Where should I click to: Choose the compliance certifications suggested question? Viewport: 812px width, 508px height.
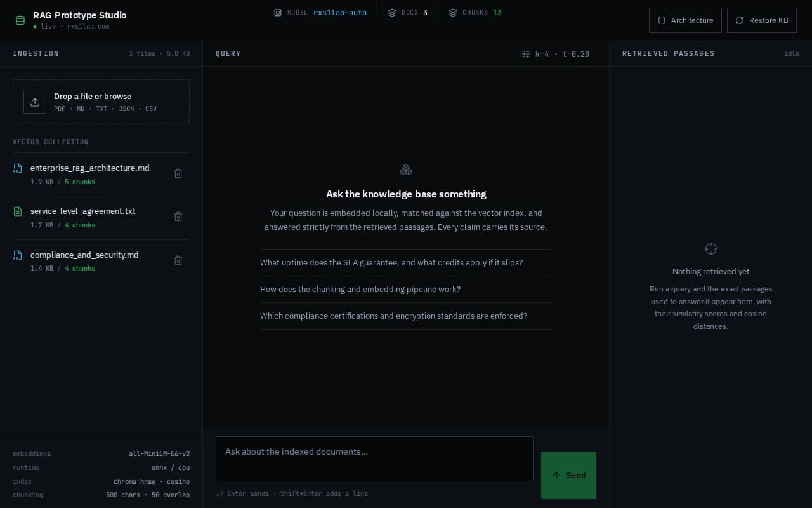click(x=406, y=316)
